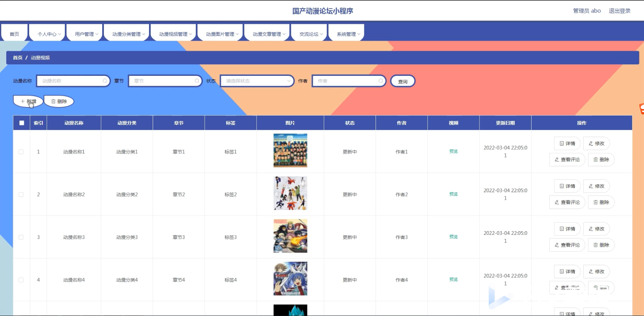644x316 pixels.
Task: Click search icon in 作者 field
Action: 381,81
